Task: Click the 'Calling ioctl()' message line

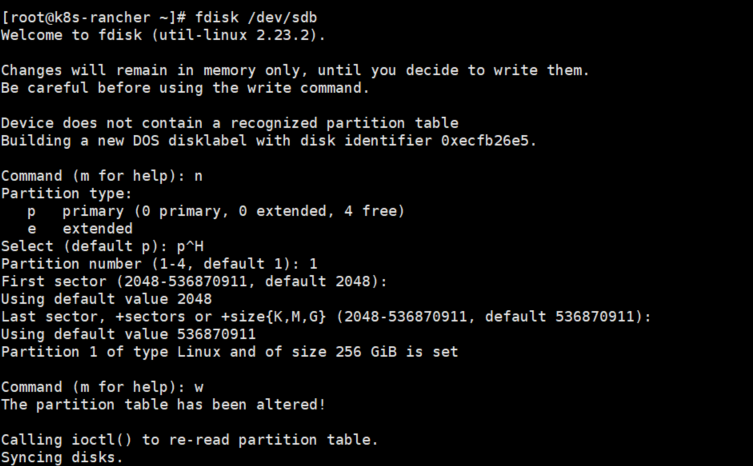Action: point(190,440)
